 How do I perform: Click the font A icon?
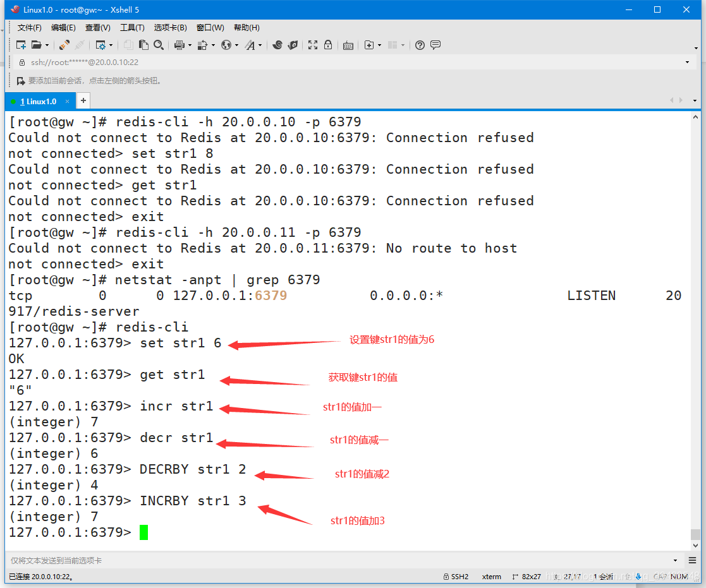(250, 45)
